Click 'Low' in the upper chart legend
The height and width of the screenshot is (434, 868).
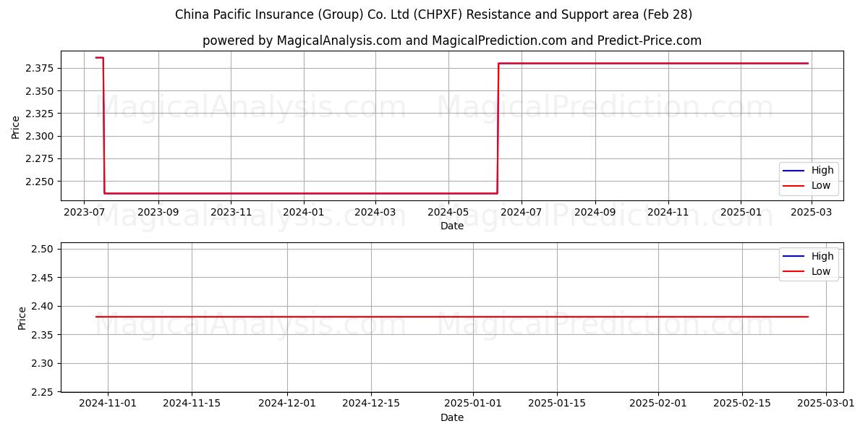click(x=821, y=185)
